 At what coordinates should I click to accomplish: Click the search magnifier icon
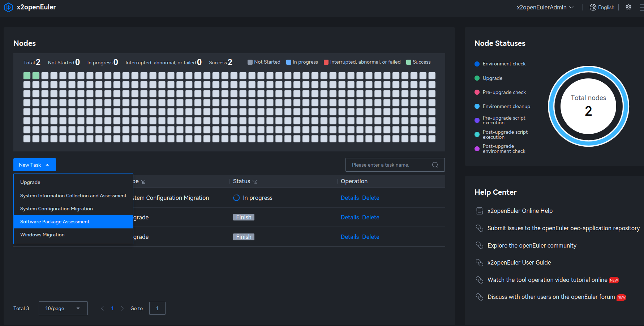pyautogui.click(x=435, y=165)
